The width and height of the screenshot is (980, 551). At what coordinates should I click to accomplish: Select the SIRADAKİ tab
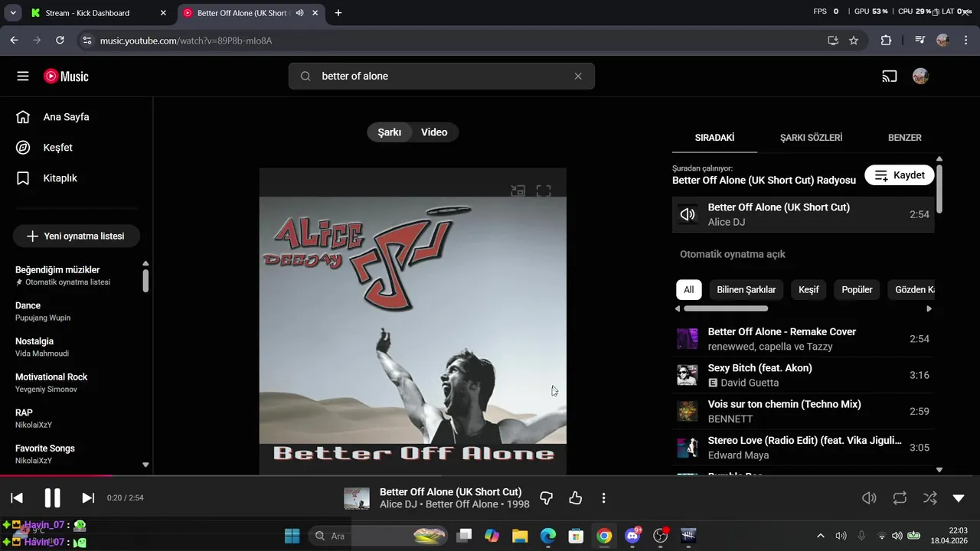(714, 138)
